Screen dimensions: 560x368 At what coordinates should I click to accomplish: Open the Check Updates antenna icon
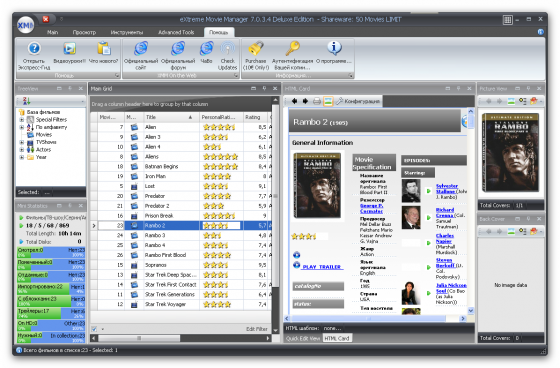228,48
